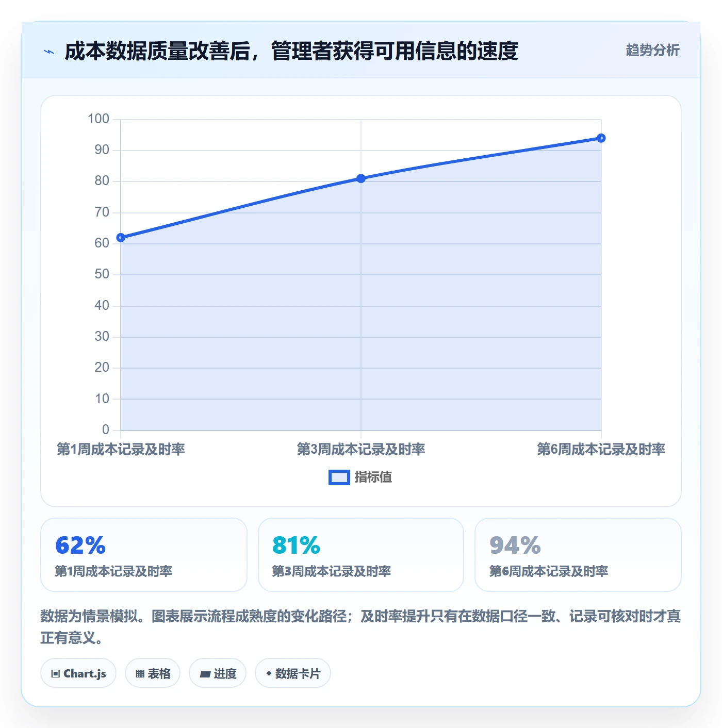Image resolution: width=722 pixels, height=728 pixels.
Task: Click the 第3周成本记录及时率 caption under 81%
Action: click(x=332, y=571)
